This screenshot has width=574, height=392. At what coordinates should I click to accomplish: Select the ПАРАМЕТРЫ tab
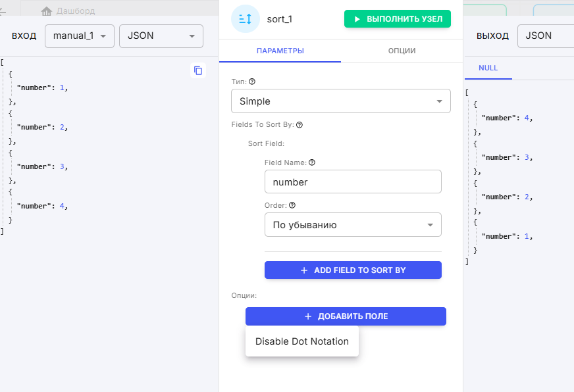pos(280,51)
